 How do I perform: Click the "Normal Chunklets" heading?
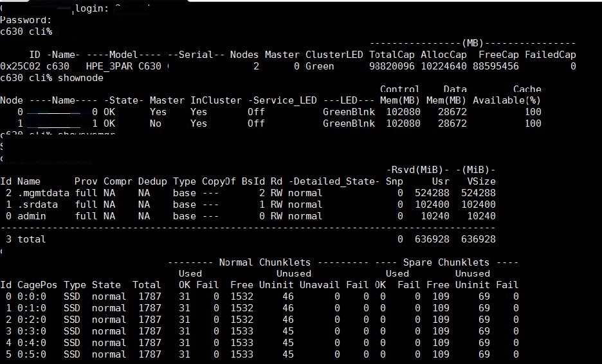point(265,262)
